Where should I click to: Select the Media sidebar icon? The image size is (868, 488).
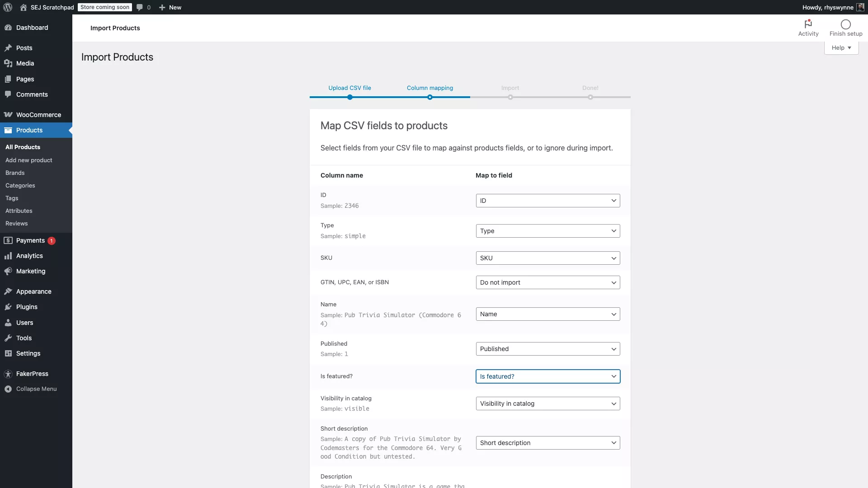(8, 63)
